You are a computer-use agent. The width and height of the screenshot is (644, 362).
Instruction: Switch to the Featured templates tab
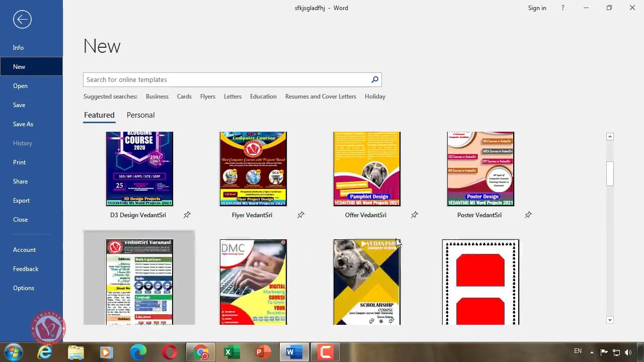click(99, 115)
